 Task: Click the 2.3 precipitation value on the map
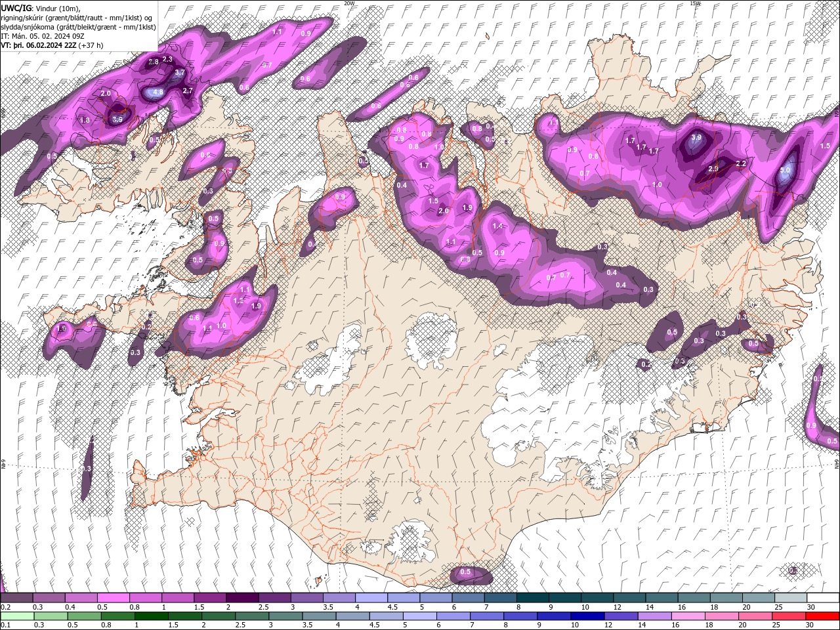[x=167, y=59]
